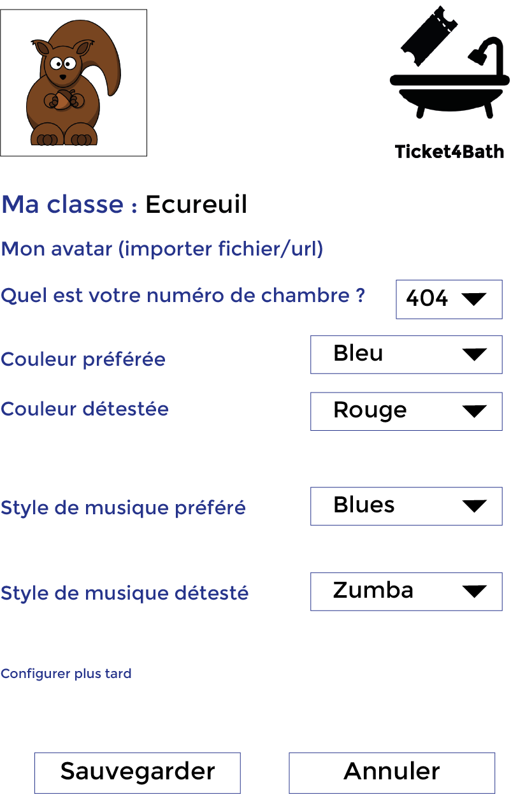Viewport: 532px width, 794px height.
Task: Click the Configurer plus tard link
Action: tap(66, 674)
